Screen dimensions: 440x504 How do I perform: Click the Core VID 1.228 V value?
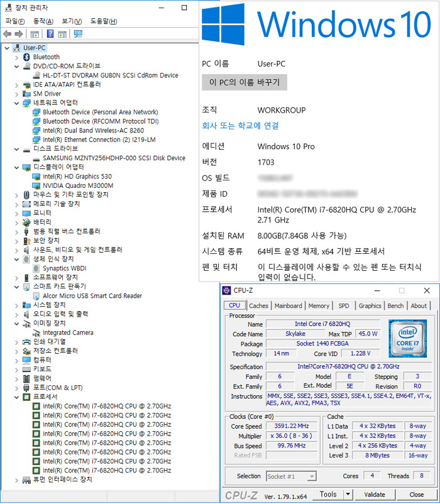[360, 354]
